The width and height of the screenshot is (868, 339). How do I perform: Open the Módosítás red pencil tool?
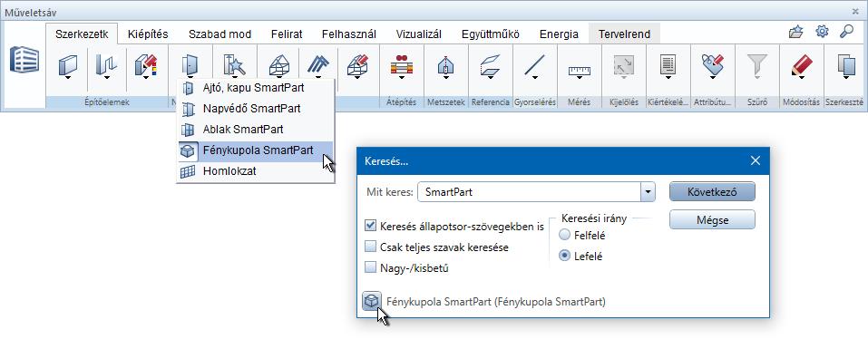pyautogui.click(x=802, y=66)
